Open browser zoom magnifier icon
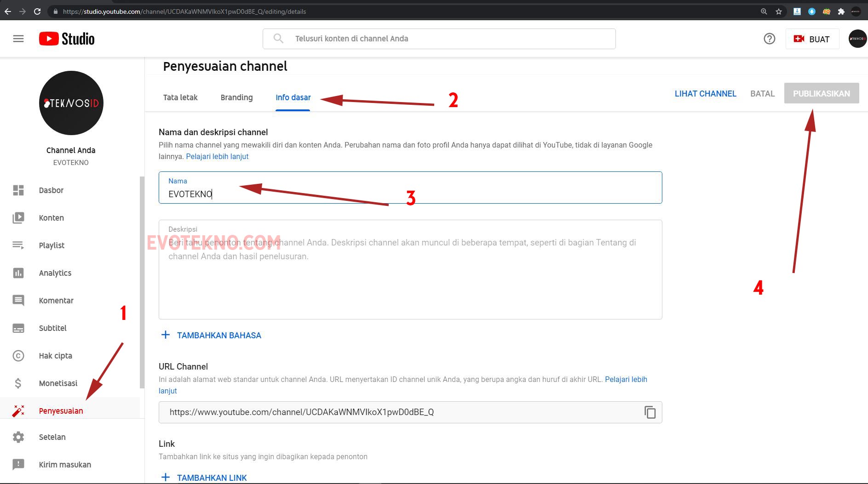This screenshot has width=868, height=484. [764, 11]
